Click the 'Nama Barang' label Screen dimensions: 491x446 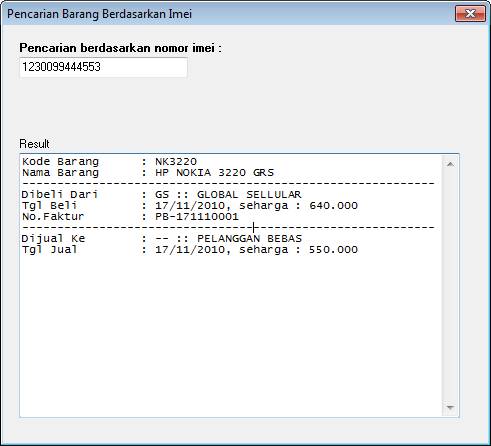60,172
